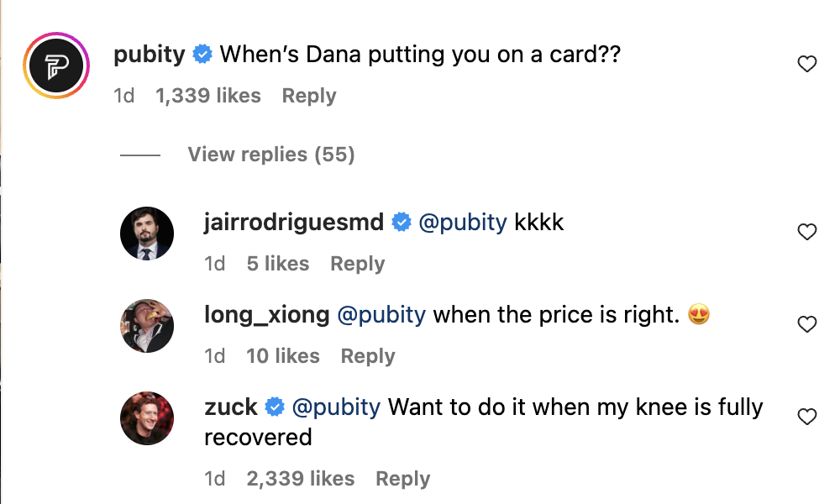840x504 pixels.
Task: Reply to jairrodriguesmd's comment
Action: pos(357,264)
